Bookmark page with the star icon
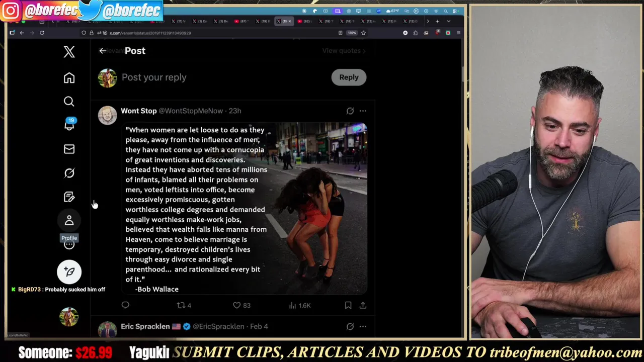Viewport: 644px width, 362px height. pos(363,33)
